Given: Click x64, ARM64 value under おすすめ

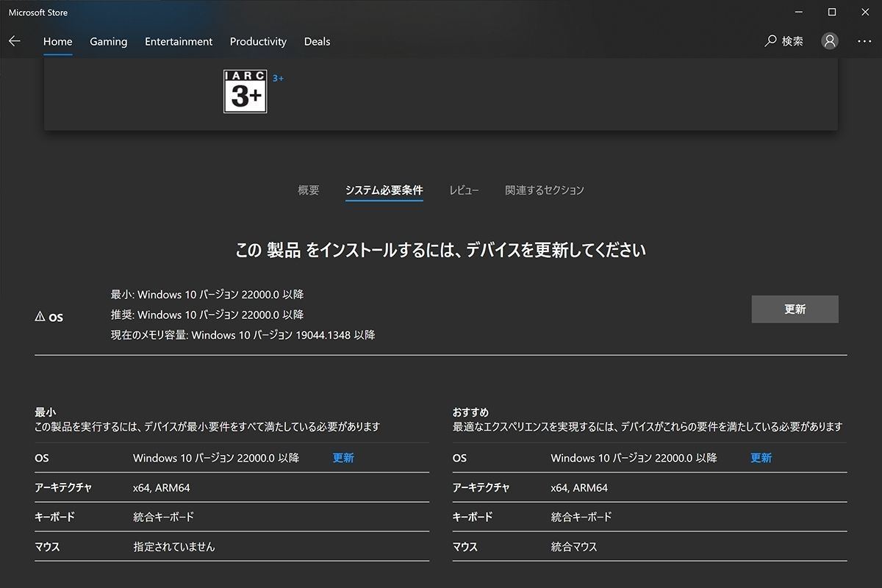Looking at the screenshot, I should [579, 488].
